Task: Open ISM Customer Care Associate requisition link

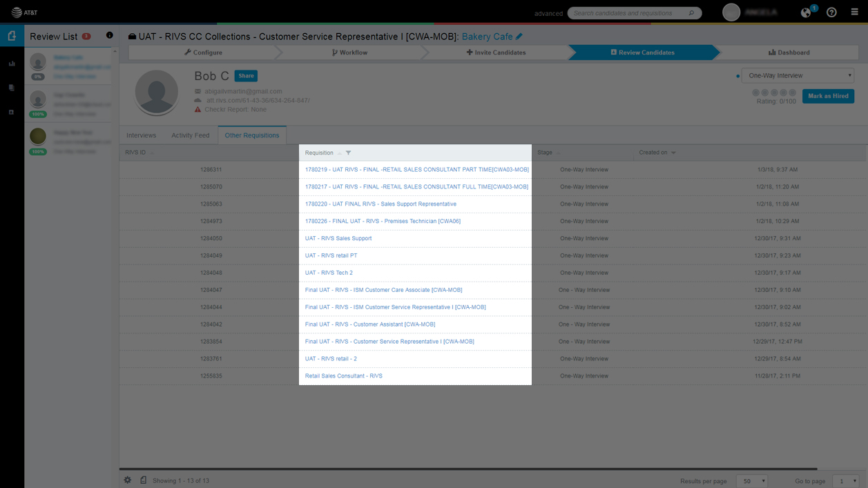Action: pyautogui.click(x=384, y=291)
